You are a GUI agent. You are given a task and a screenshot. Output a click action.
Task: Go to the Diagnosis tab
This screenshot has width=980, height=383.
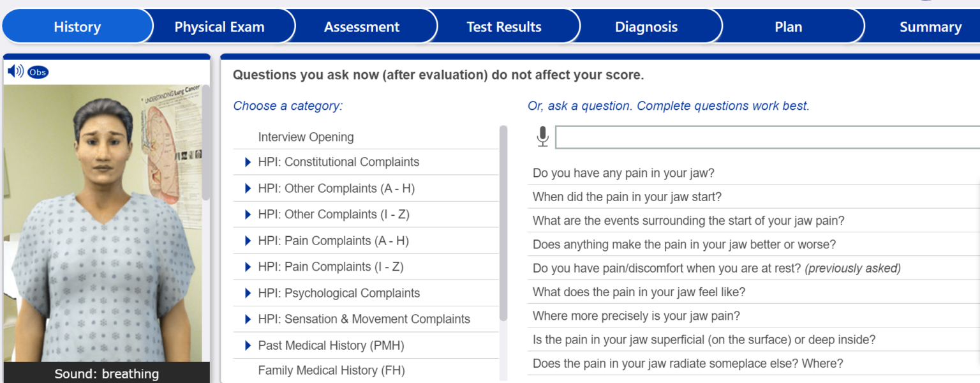point(646,27)
